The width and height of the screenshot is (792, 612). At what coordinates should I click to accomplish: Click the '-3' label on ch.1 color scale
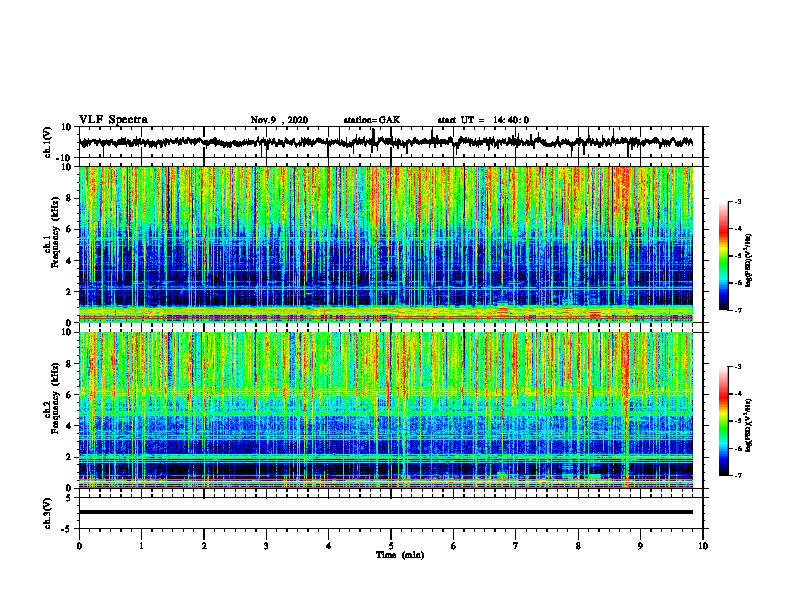(x=737, y=201)
